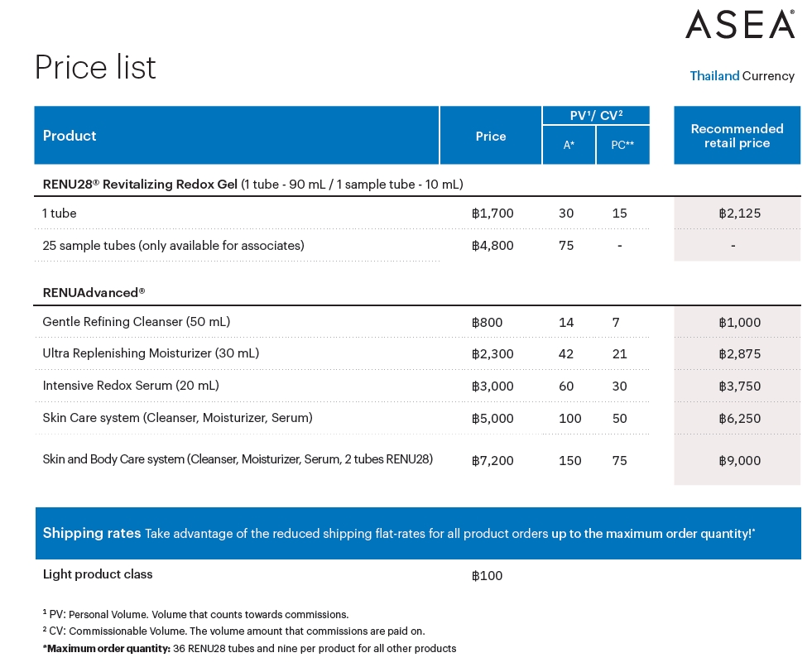Image resolution: width=812 pixels, height=672 pixels.
Task: Click the PC value 21 for Moisturizer
Action: click(619, 354)
